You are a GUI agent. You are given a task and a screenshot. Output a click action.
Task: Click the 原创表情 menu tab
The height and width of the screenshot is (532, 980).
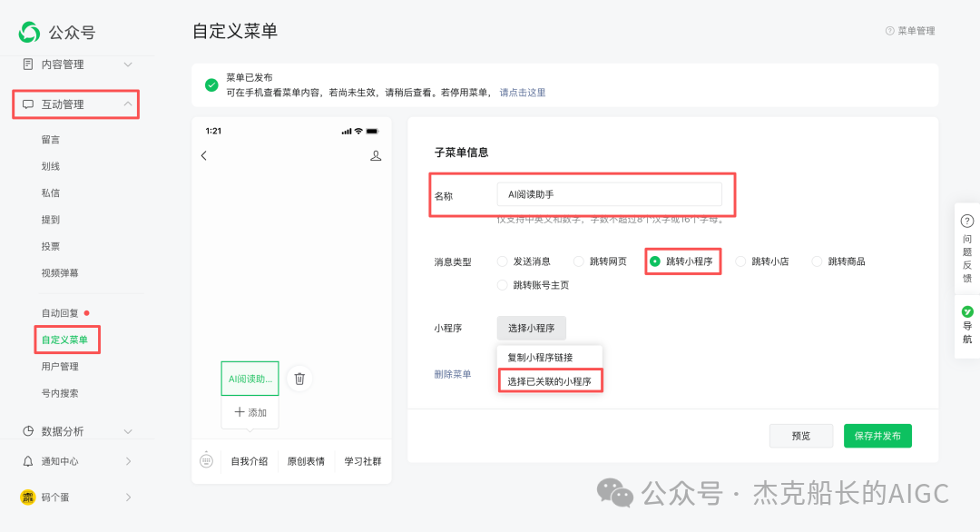coord(307,461)
